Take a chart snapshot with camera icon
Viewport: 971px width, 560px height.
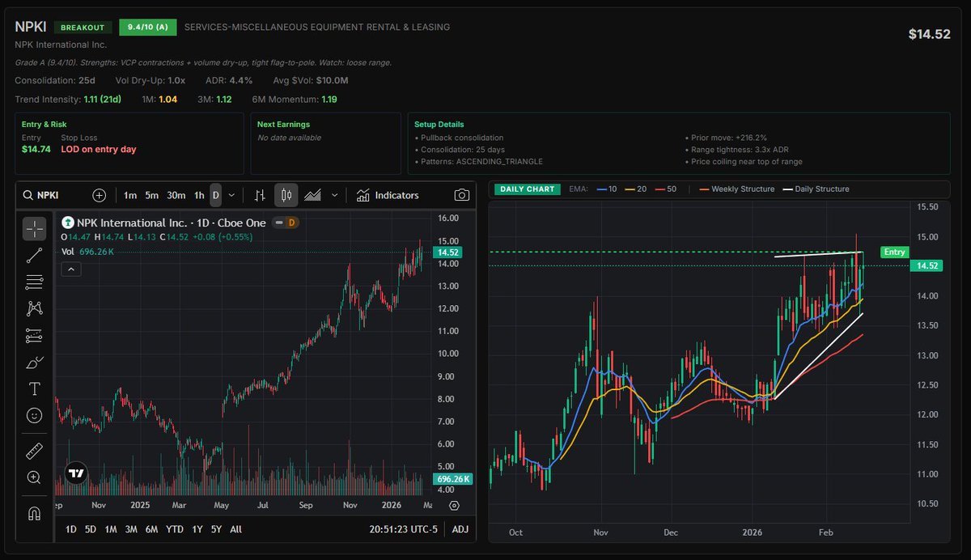[462, 195]
